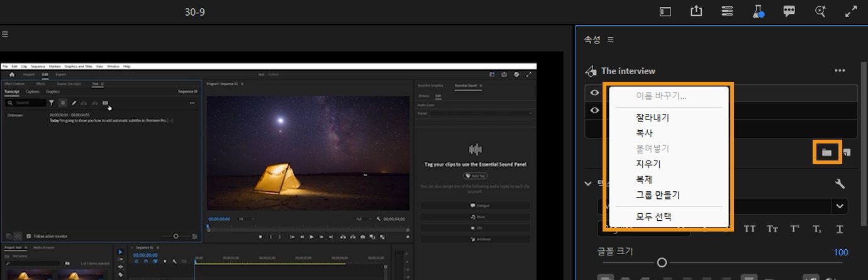Hide the second layer with its eye icon
868x280 pixels.
coord(594,110)
